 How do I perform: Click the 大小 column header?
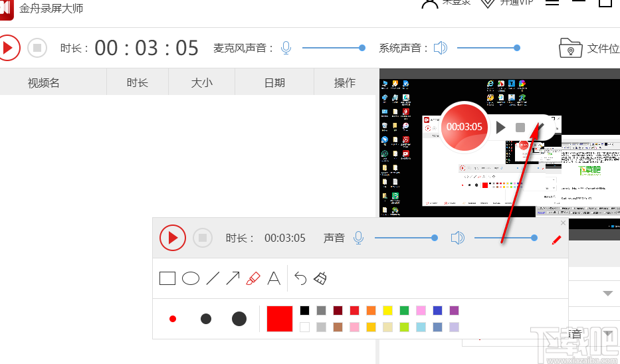coord(201,82)
